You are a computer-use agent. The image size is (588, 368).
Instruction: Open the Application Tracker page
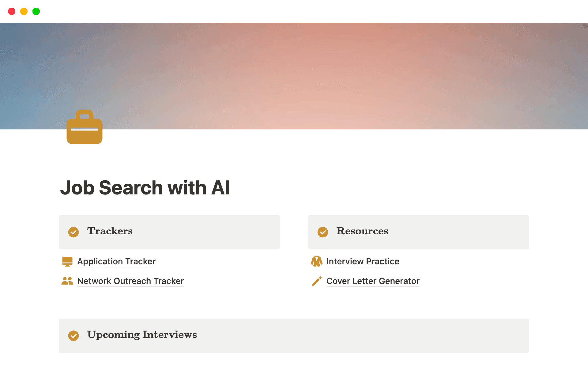coord(116,261)
